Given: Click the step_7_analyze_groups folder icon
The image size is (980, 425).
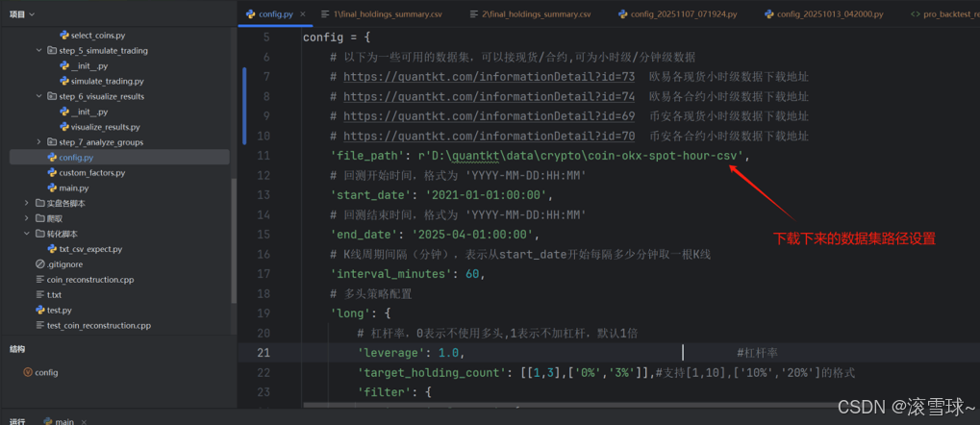Looking at the screenshot, I should point(52,142).
